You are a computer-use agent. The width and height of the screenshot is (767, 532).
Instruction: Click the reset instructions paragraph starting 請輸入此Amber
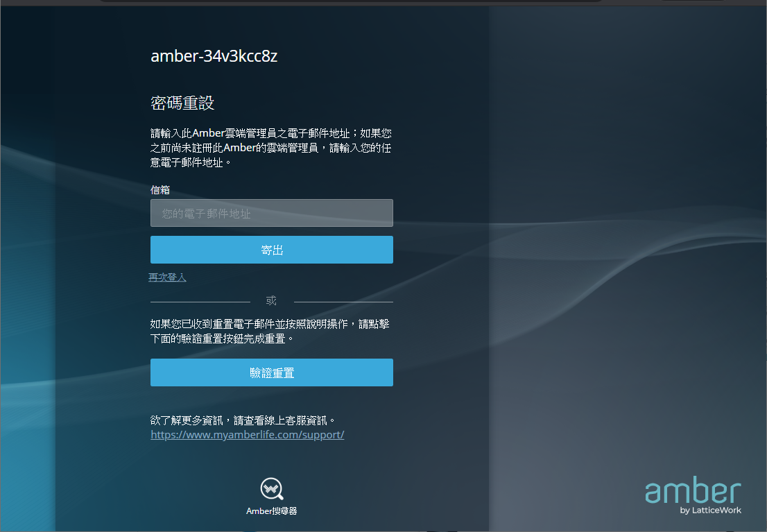(x=271, y=148)
